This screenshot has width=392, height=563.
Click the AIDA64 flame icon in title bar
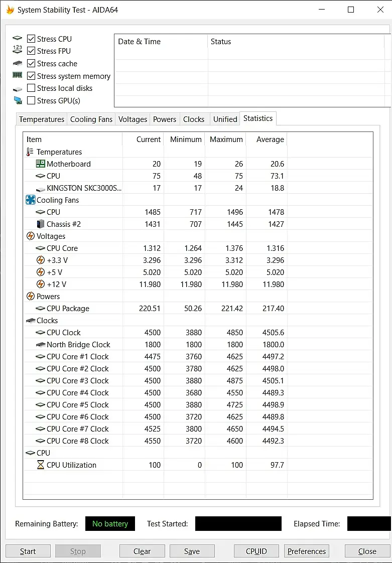(x=10, y=10)
